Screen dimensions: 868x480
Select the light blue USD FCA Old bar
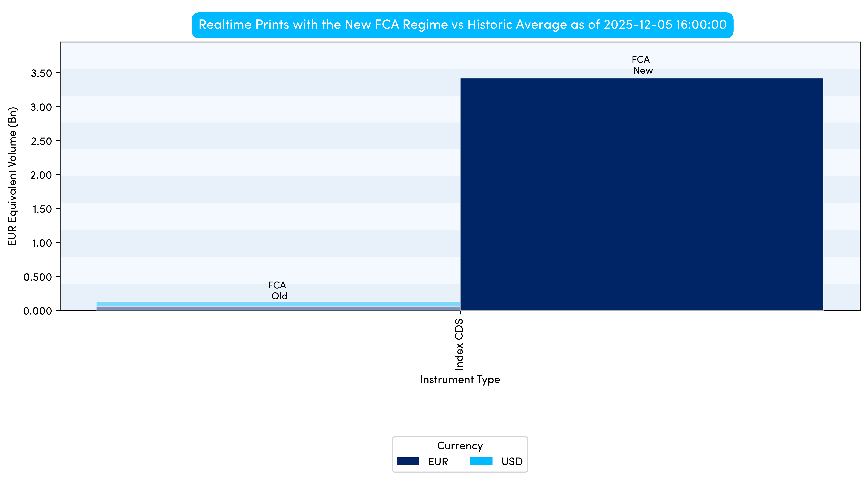pyautogui.click(x=278, y=304)
